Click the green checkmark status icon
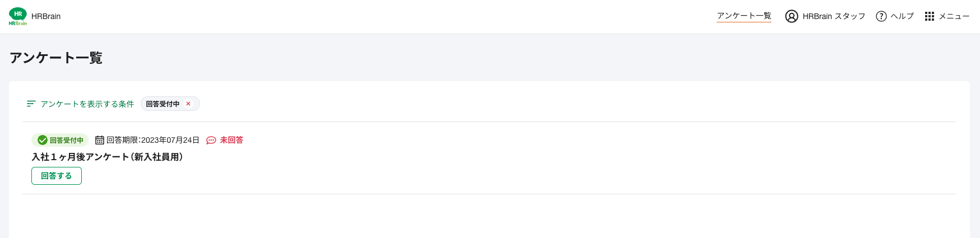 pos(43,140)
